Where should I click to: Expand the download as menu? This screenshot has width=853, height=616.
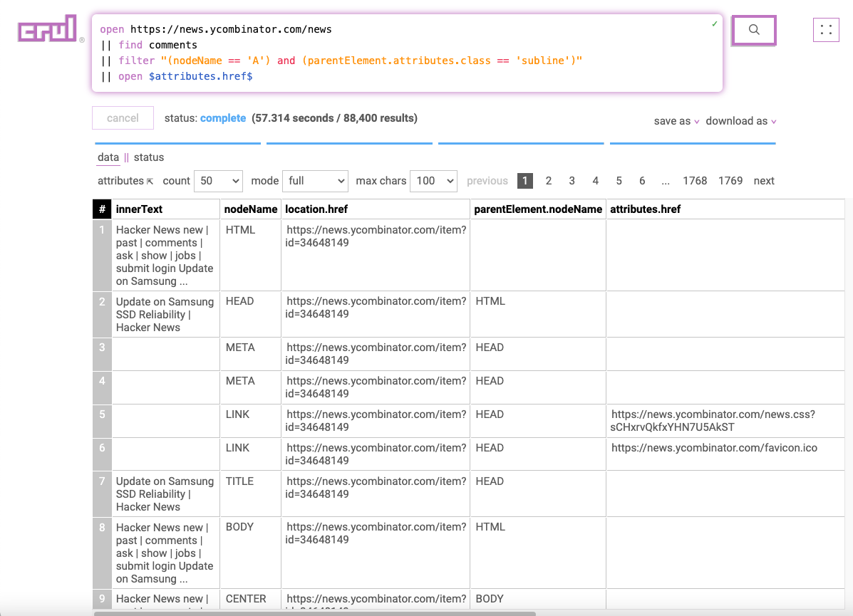click(x=741, y=121)
